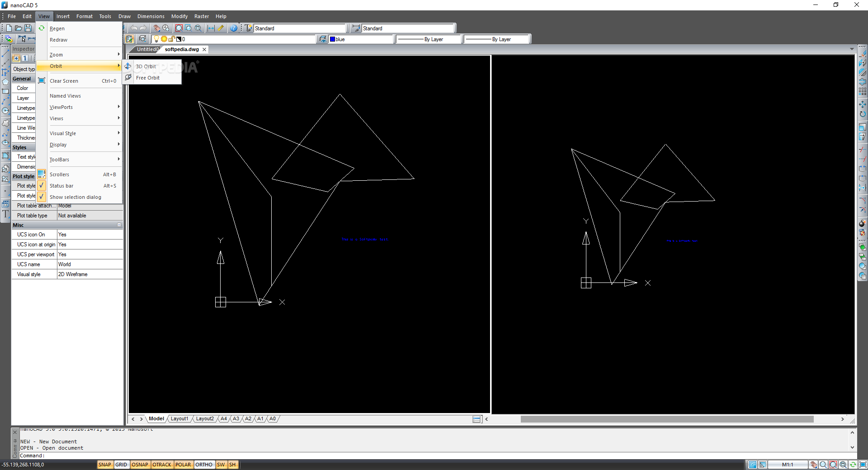Expand the Zoom submenu
The height and width of the screenshot is (470, 868).
pos(79,55)
